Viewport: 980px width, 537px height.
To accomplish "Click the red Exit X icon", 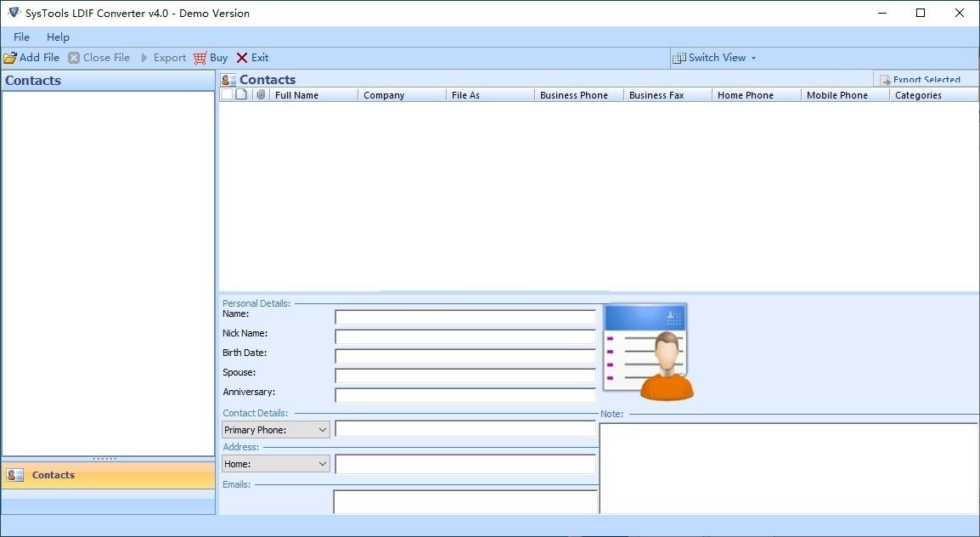I will 242,58.
